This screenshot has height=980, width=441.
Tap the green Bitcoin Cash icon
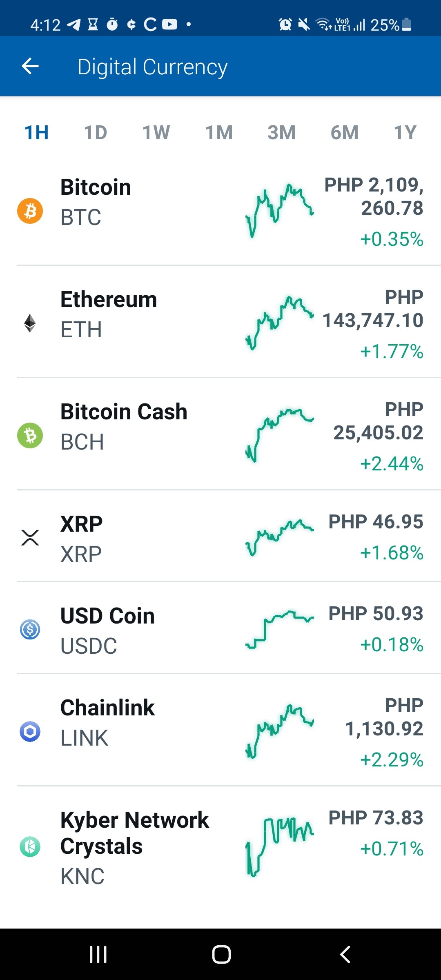[x=30, y=435]
